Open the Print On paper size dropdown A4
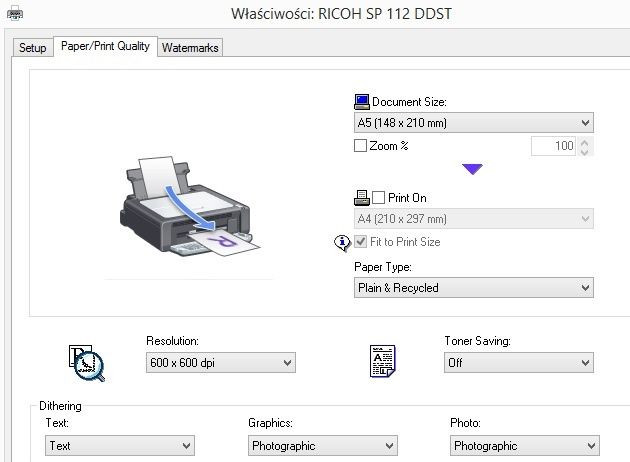Viewport: 630px width, 462px height. 474,219
